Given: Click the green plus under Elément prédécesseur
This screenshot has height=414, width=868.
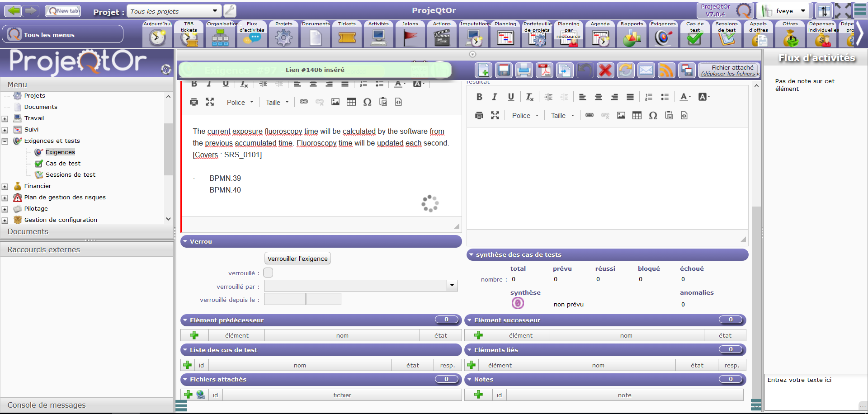Looking at the screenshot, I should 194,335.
